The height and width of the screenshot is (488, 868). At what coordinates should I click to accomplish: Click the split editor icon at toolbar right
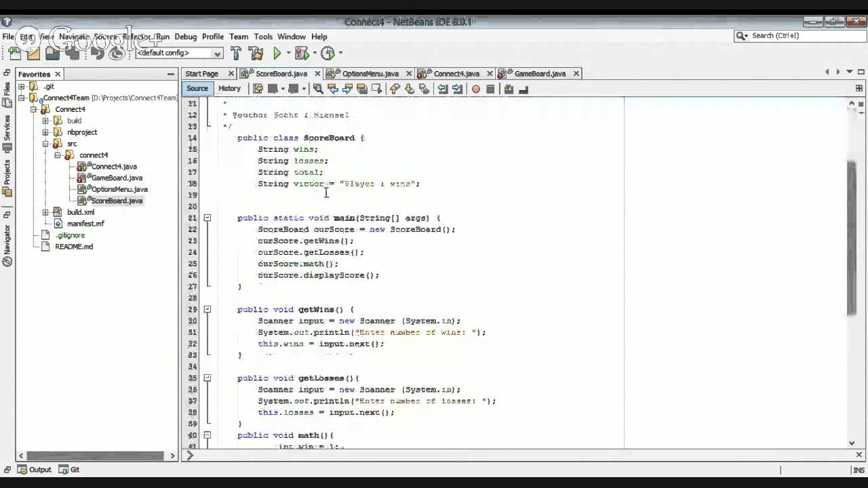860,89
